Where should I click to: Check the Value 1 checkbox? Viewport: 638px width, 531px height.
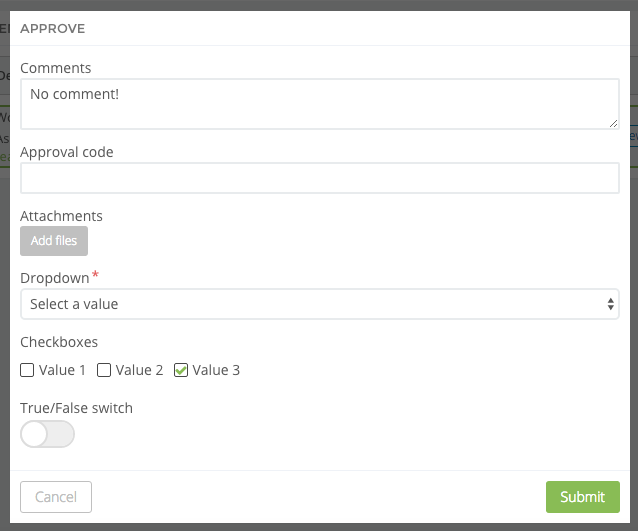tap(27, 370)
